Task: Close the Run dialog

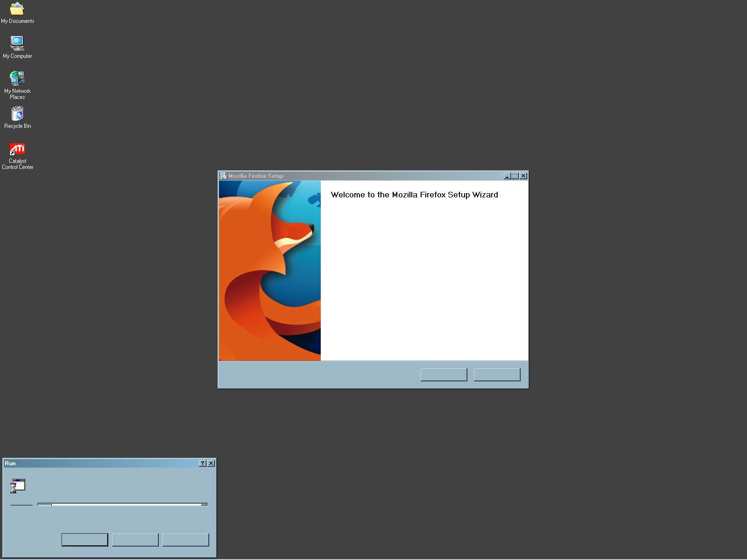Action: (211, 463)
